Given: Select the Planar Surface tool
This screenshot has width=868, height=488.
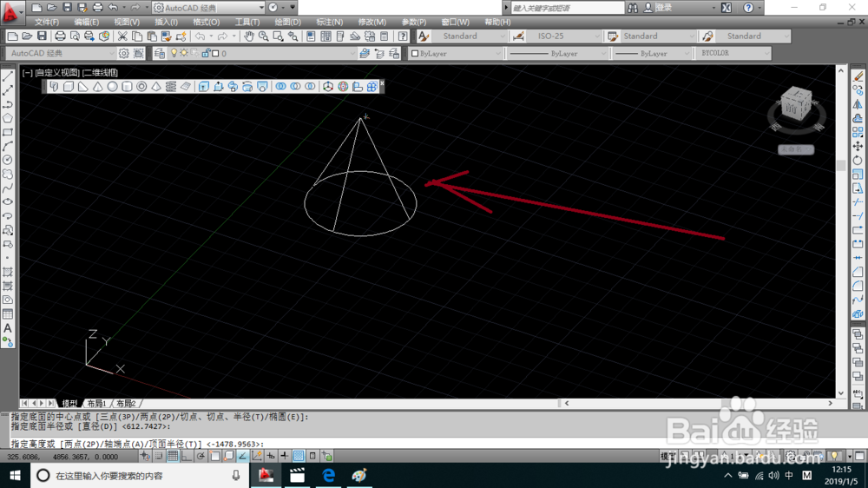Looking at the screenshot, I should [x=186, y=87].
